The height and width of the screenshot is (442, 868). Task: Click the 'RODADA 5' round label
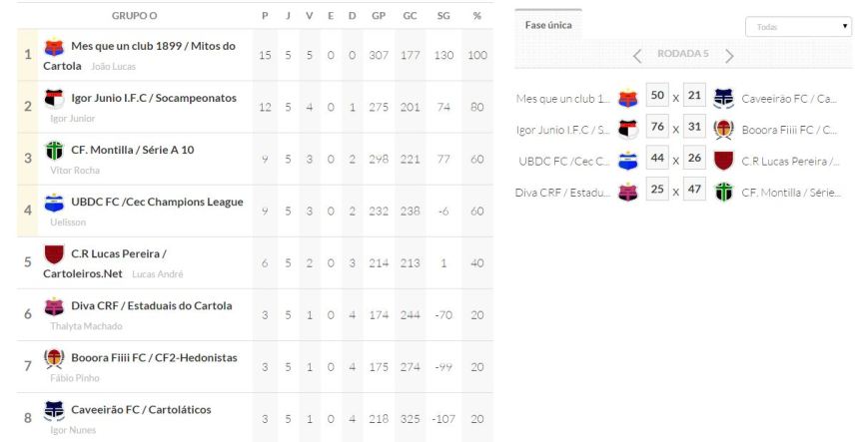pyautogui.click(x=683, y=55)
